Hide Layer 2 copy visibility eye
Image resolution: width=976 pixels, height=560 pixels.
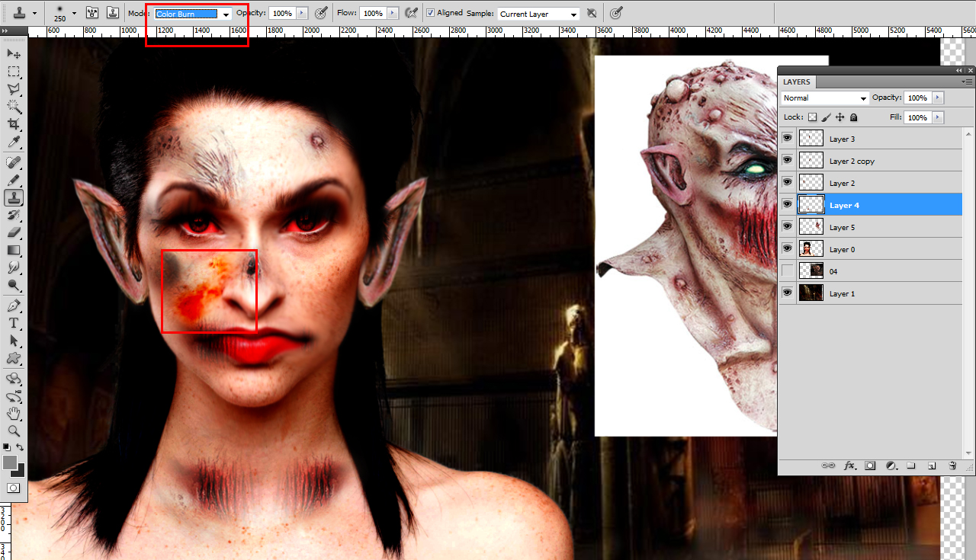[788, 161]
